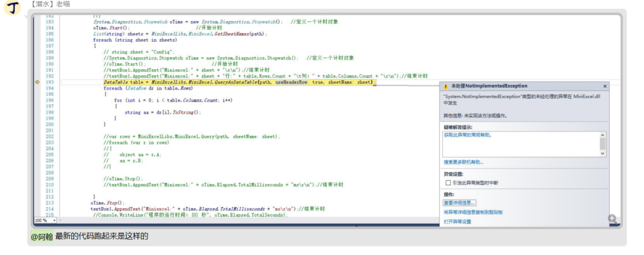
Task: Click 'GetSheetNames(path)' code on line 185
Action: (240, 34)
